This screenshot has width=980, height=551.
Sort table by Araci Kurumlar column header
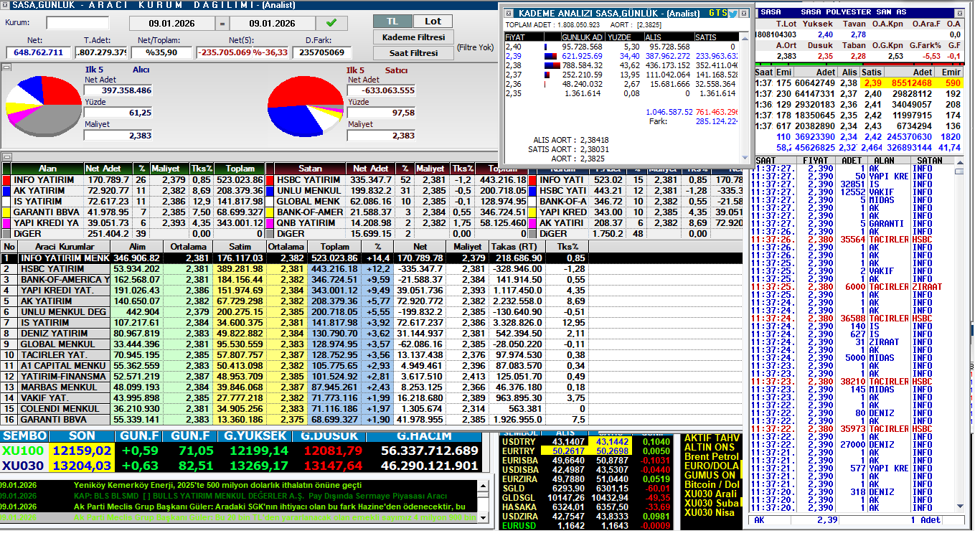(65, 247)
